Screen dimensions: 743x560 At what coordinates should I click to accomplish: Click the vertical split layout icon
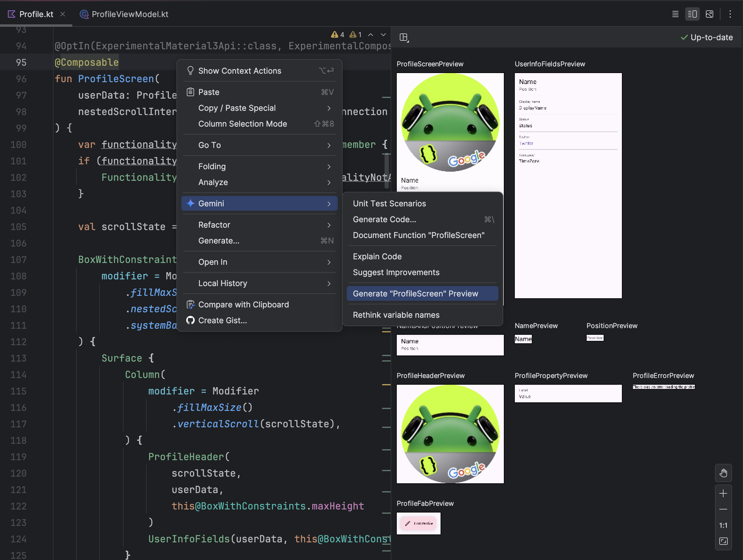click(x=692, y=13)
